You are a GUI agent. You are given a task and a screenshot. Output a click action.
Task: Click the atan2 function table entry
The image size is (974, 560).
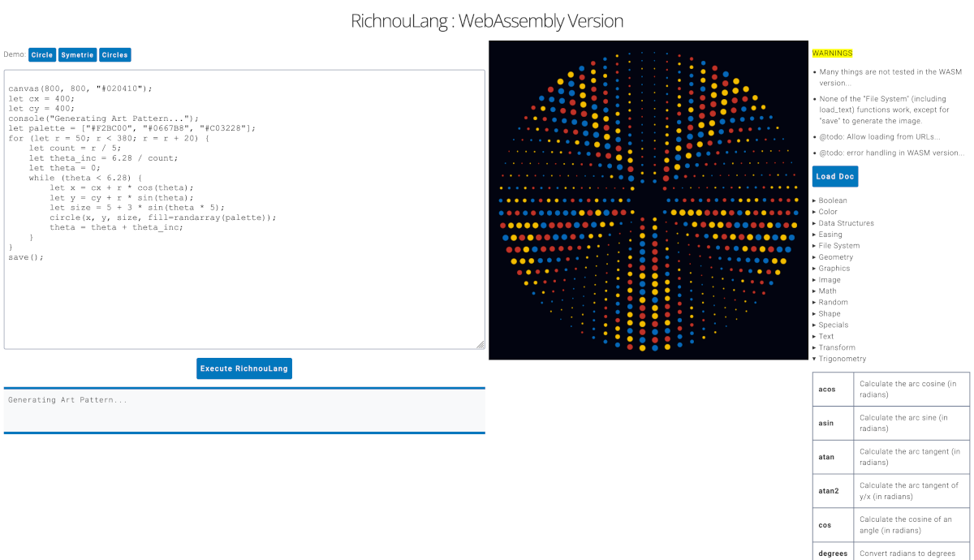click(827, 491)
